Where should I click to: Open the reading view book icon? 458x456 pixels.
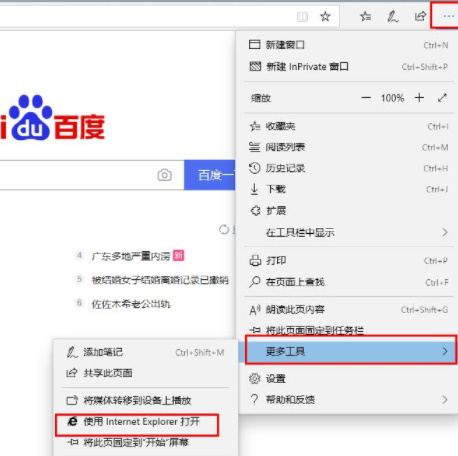point(302,16)
